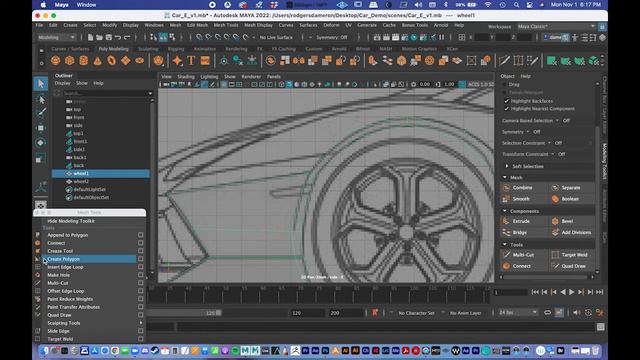This screenshot has width=640, height=360.
Task: Click the range slider handle at 120
Action: point(218,313)
